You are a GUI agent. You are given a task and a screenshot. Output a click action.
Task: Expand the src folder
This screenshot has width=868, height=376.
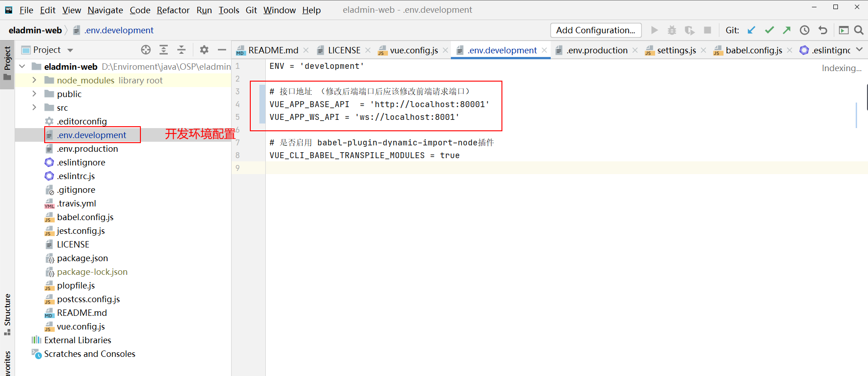coord(34,108)
